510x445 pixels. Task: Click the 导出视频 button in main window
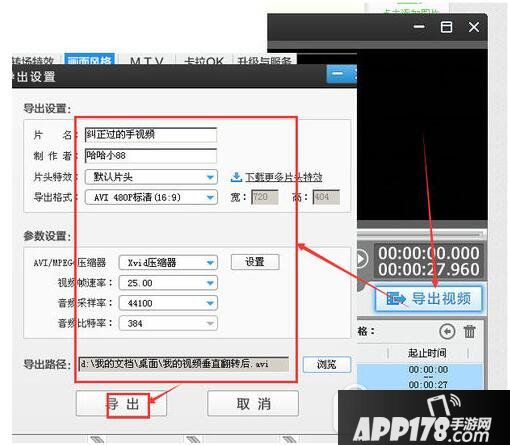pos(429,299)
